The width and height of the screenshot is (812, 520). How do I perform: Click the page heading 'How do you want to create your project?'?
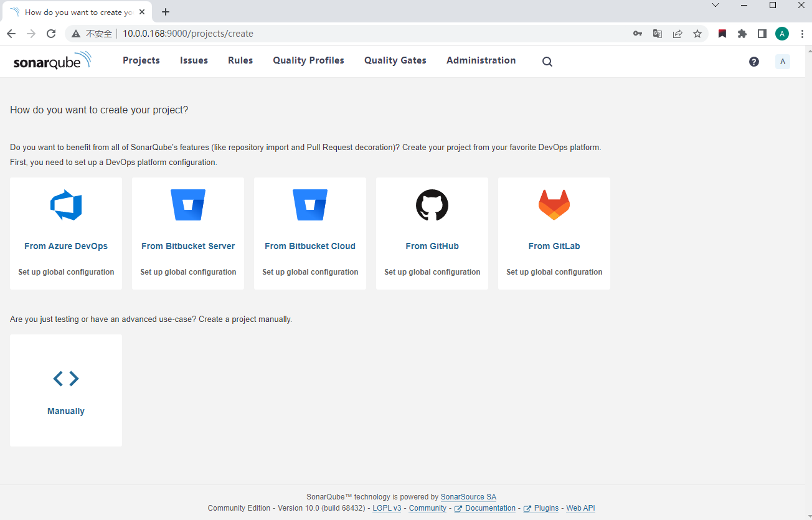click(99, 110)
